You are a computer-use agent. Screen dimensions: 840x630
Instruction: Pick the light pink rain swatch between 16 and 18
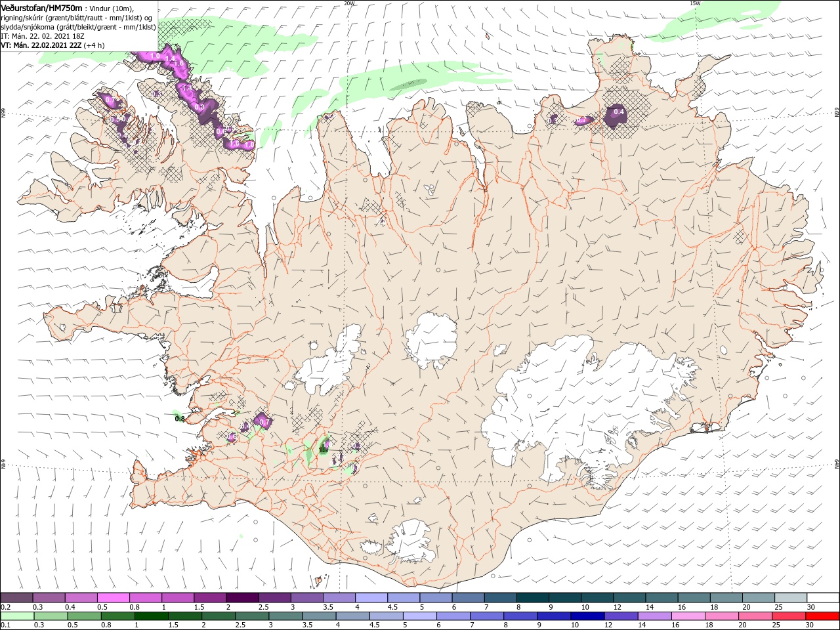pos(688,616)
